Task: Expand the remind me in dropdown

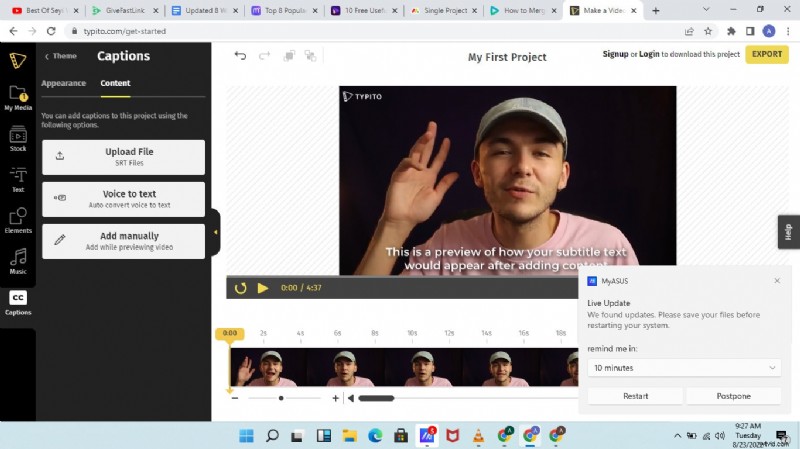Action: (683, 368)
